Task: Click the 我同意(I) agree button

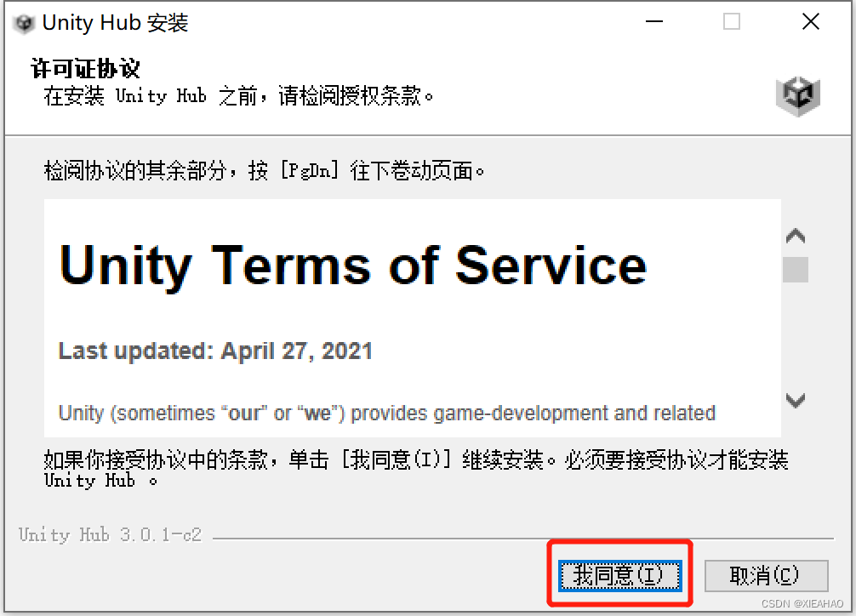Action: [619, 576]
